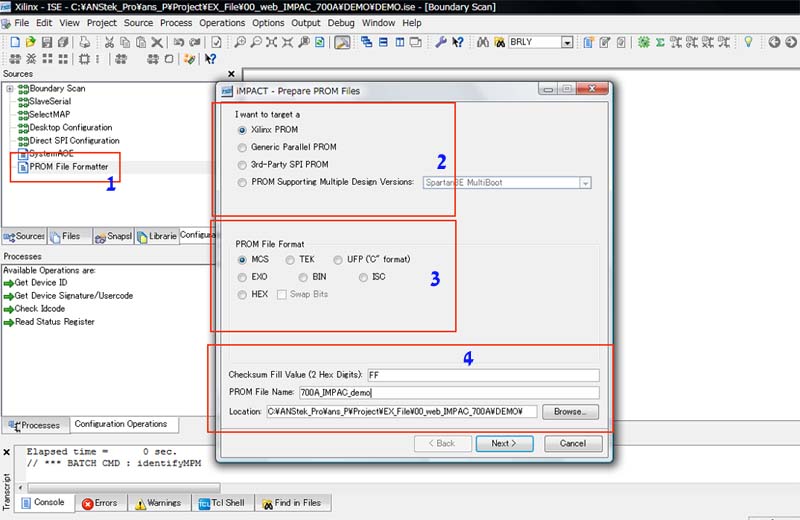The height and width of the screenshot is (520, 800).
Task: Open the File menu
Action: click(x=21, y=23)
